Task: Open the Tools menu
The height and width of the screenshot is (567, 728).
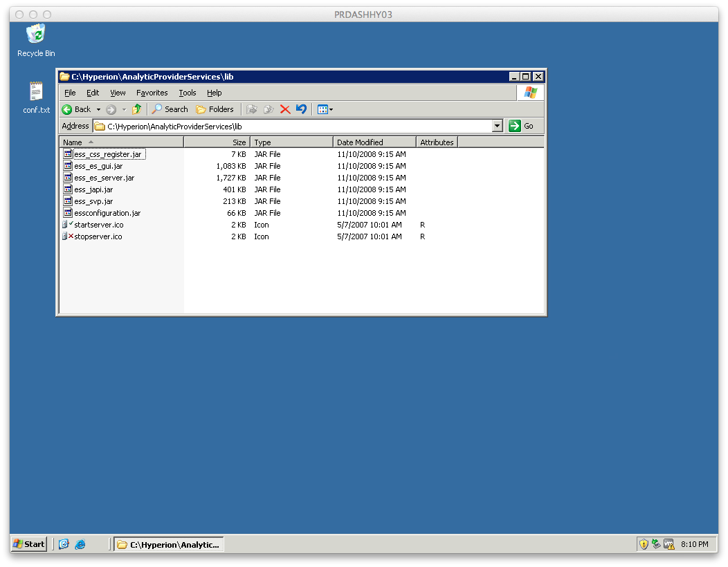Action: coord(188,93)
